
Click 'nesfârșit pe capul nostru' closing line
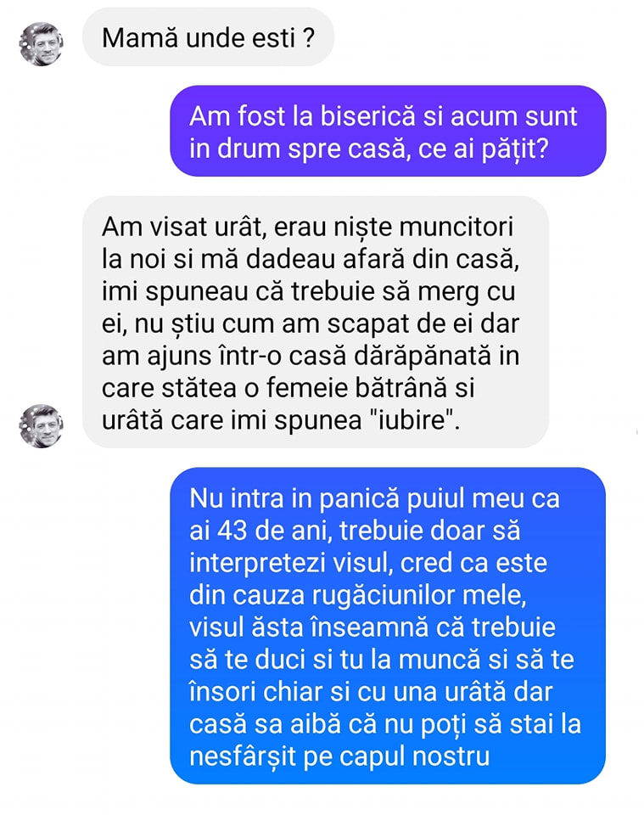339,756
